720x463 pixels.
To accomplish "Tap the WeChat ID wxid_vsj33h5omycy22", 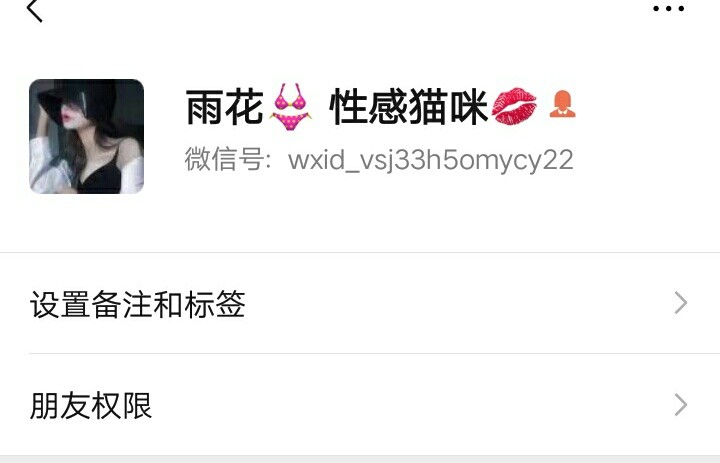I will pyautogui.click(x=431, y=160).
